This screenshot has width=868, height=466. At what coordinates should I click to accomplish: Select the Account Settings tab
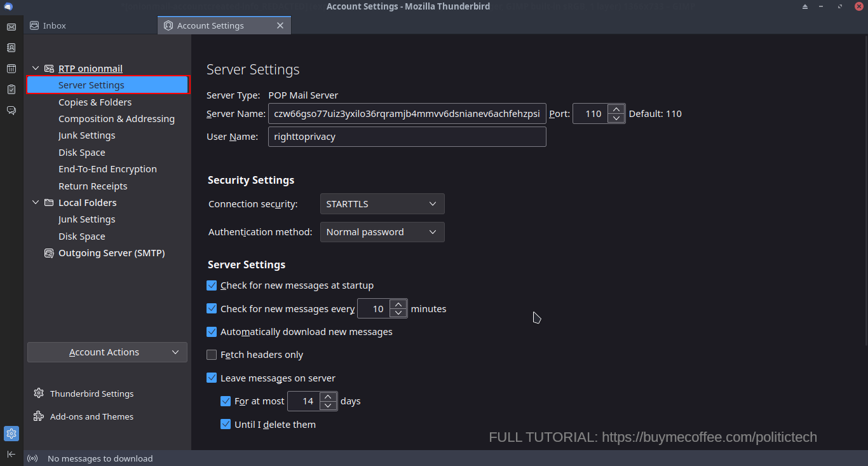[x=224, y=25]
